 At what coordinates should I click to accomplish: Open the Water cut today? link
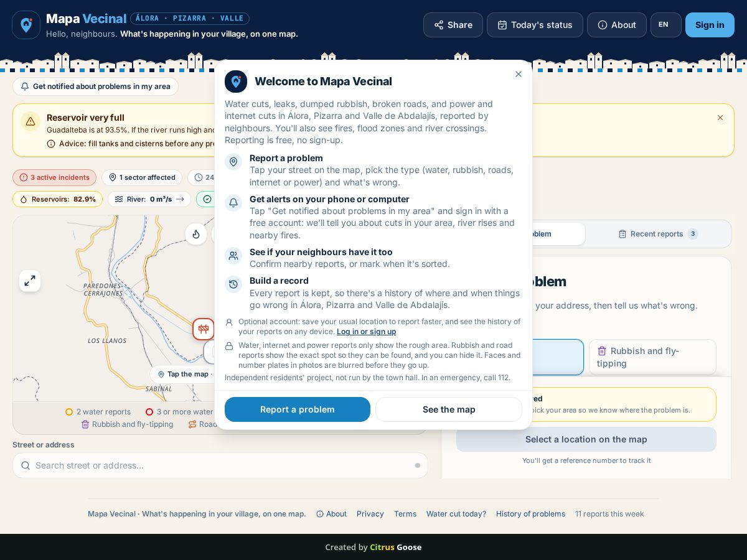point(456,514)
